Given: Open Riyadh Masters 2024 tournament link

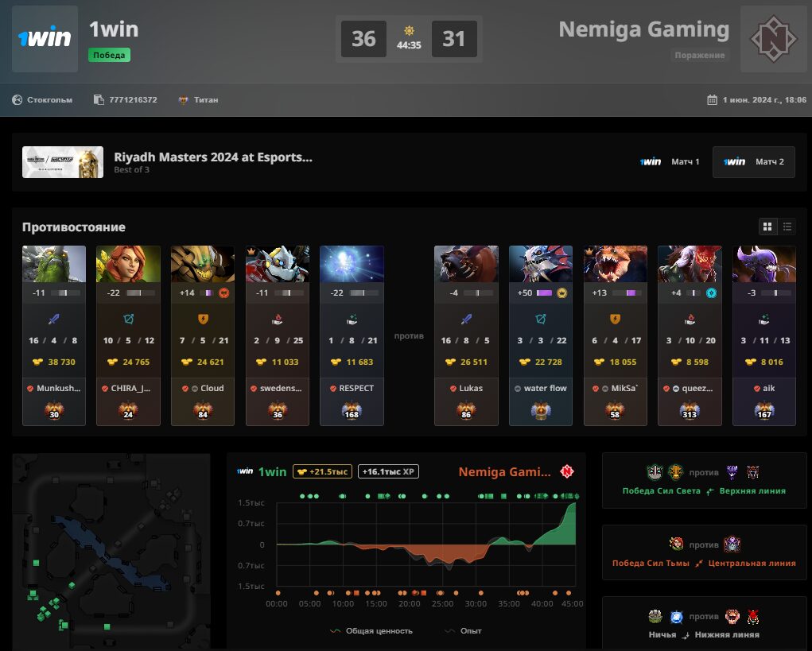Looking at the screenshot, I should [213, 157].
